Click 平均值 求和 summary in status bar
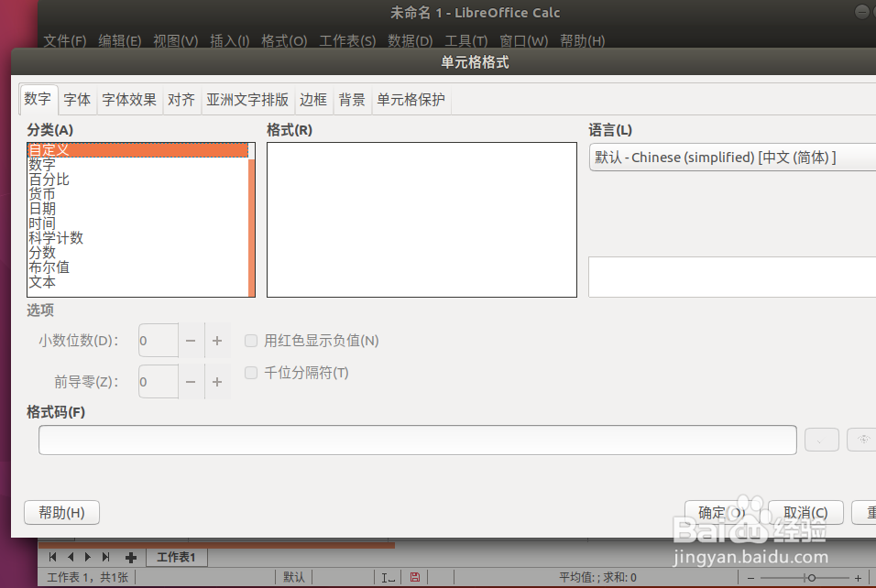876x588 pixels. click(x=597, y=577)
